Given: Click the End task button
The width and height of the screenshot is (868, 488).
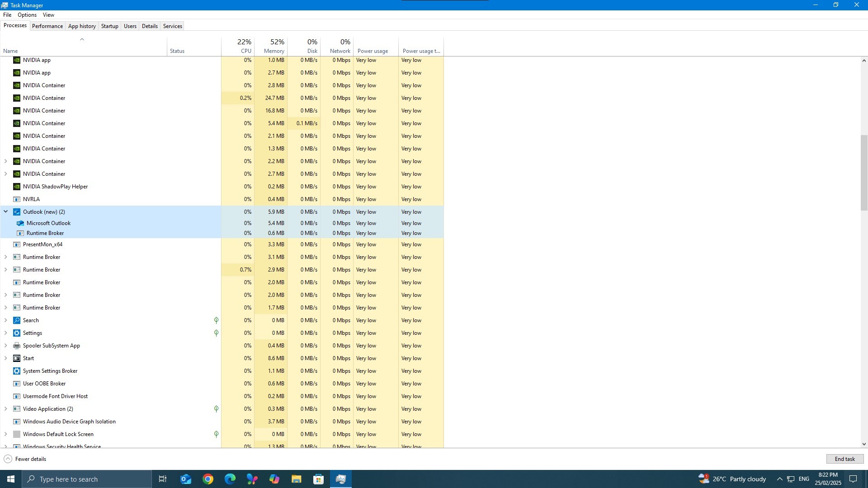Looking at the screenshot, I should 844,458.
